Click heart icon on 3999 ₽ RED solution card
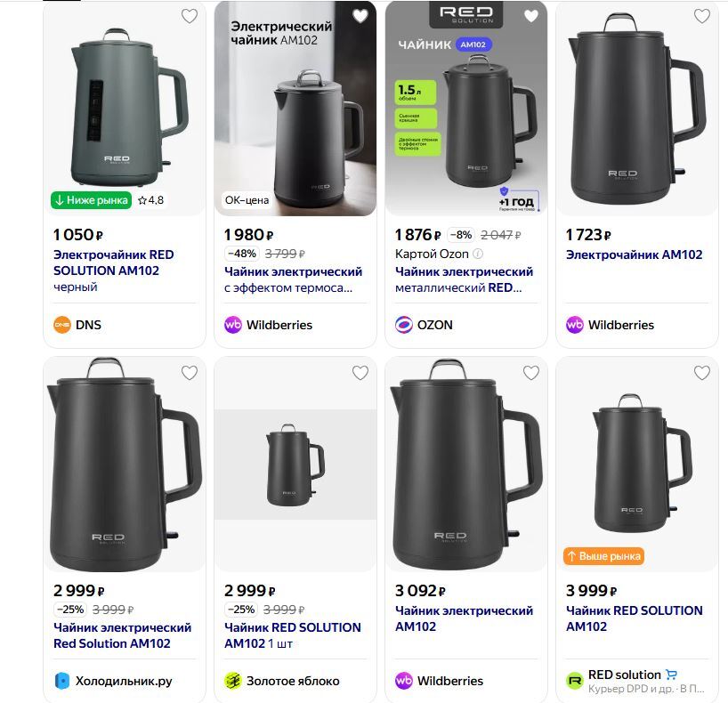Image resolution: width=728 pixels, height=703 pixels. point(702,372)
